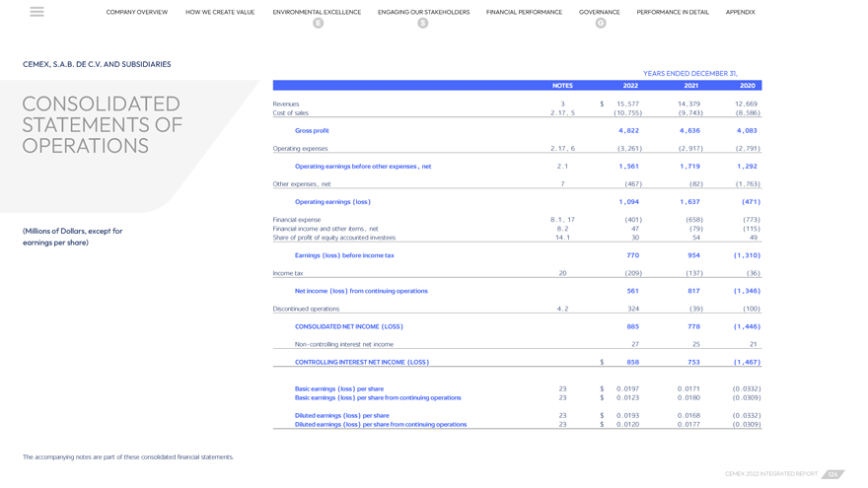Go to Company Overview section
Viewport: 868px width, 488px height.
coord(137,12)
